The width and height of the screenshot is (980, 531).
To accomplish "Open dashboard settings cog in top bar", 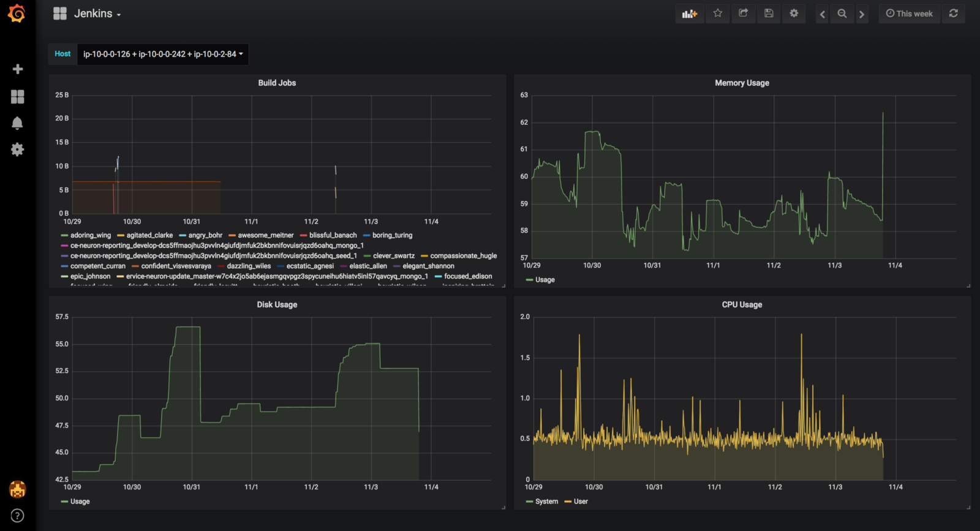I will tap(794, 13).
